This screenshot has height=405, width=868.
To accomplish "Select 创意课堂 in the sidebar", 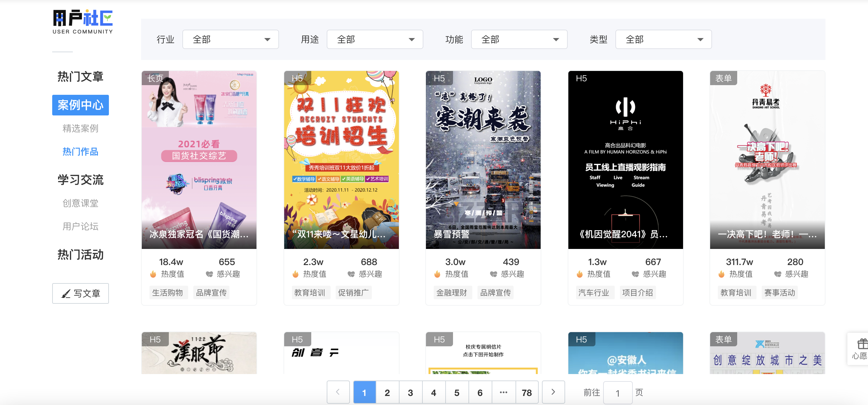I will (80, 203).
